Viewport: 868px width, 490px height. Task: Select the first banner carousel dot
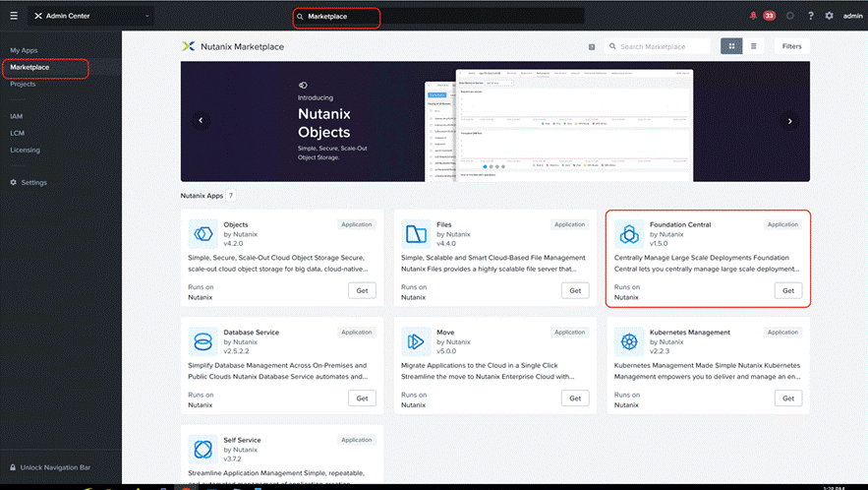pos(485,166)
